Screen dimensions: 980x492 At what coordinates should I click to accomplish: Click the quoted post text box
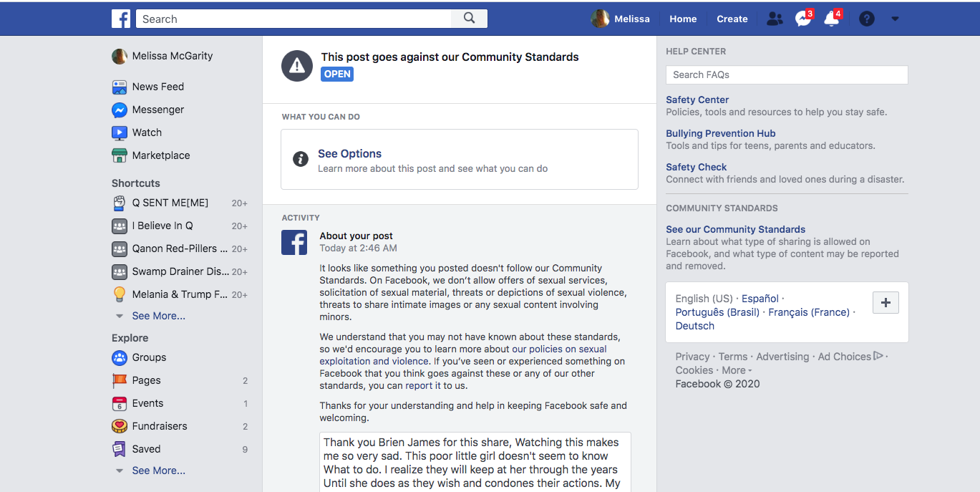click(x=475, y=462)
